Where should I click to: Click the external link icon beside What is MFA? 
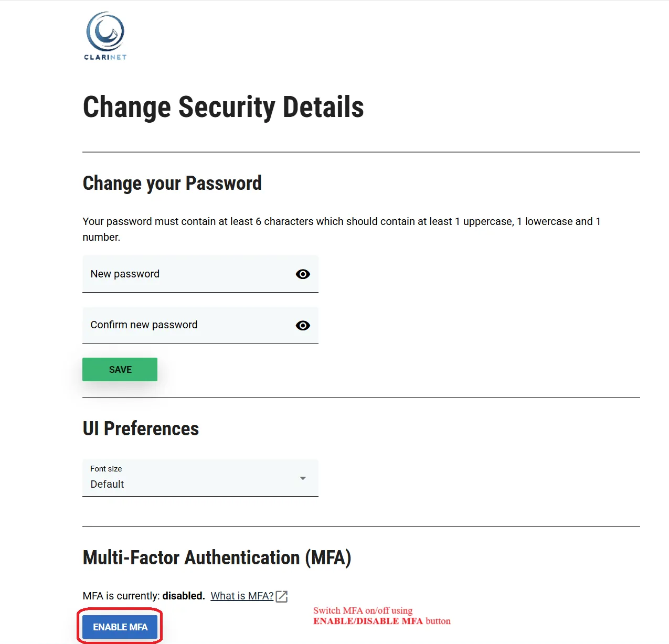(x=282, y=596)
